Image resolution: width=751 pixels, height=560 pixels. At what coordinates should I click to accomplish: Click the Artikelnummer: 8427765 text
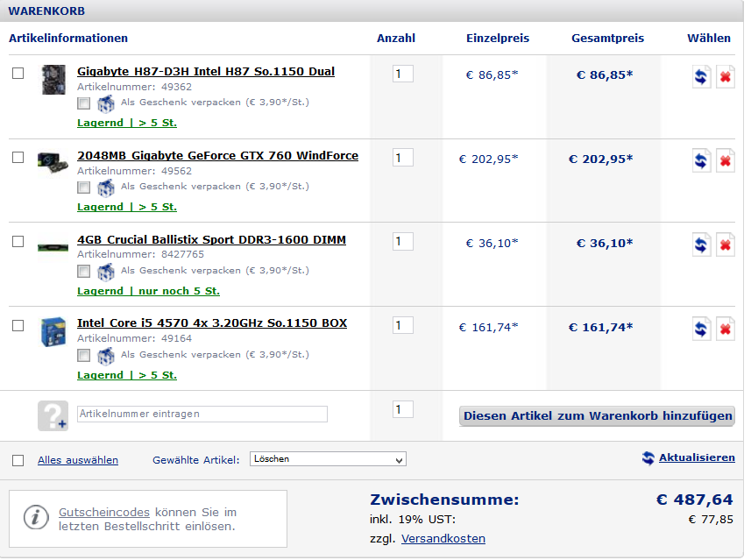coord(141,254)
